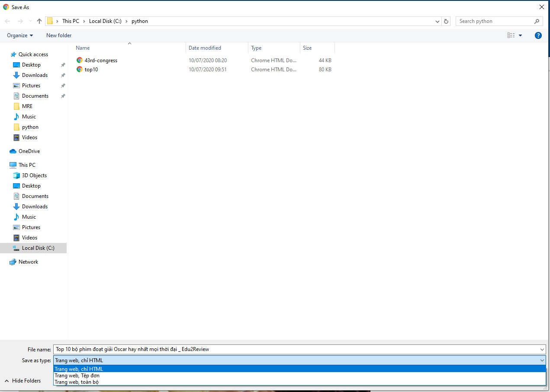Screen dimensions: 550x392
Task: Open the python folder in the sidebar
Action: tap(30, 127)
